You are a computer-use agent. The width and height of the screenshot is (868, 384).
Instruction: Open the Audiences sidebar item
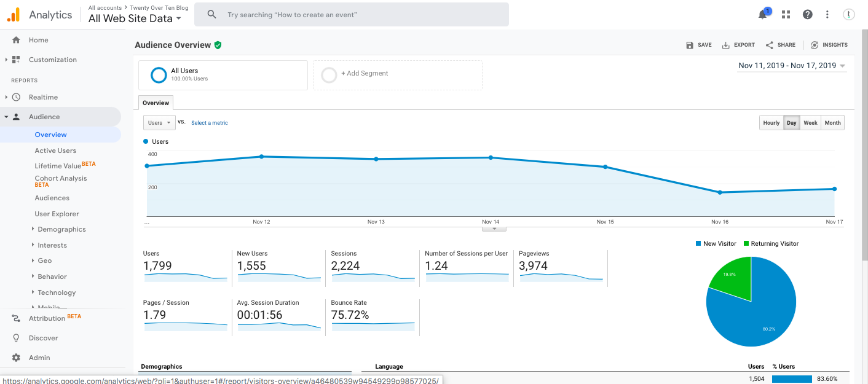52,197
